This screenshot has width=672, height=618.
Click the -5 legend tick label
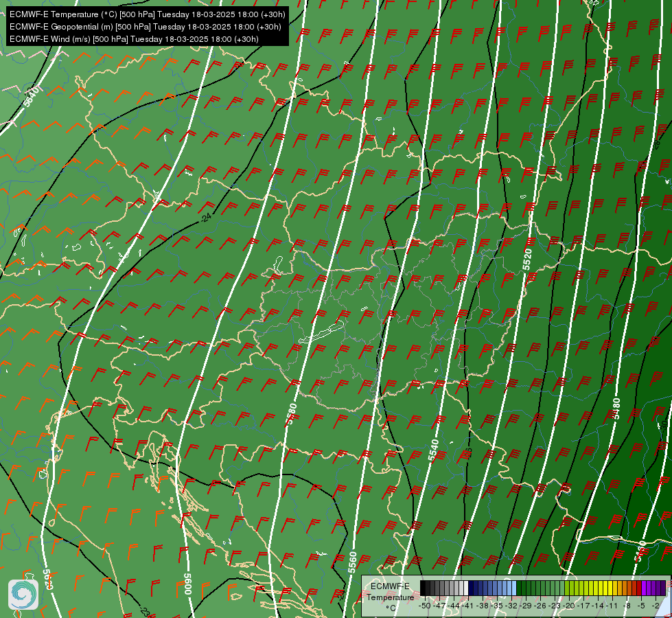tap(641, 606)
